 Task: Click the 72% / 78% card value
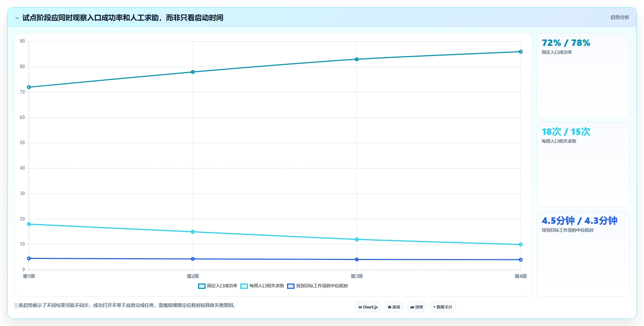[566, 43]
